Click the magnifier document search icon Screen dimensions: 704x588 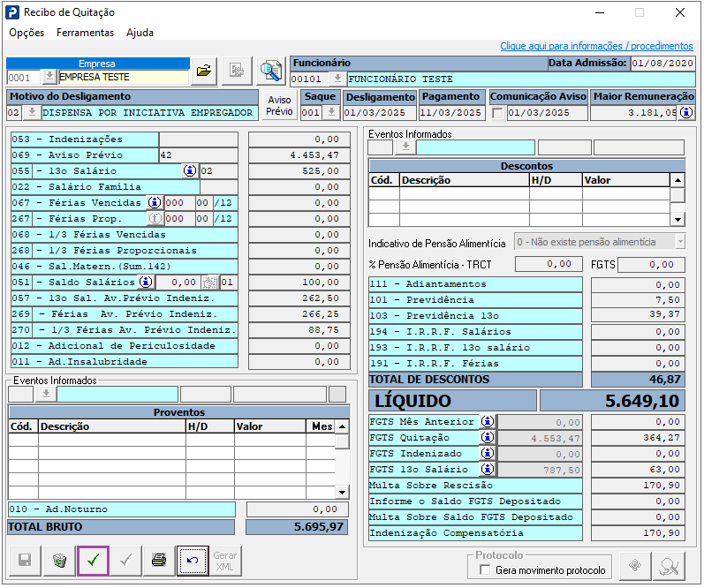click(270, 71)
